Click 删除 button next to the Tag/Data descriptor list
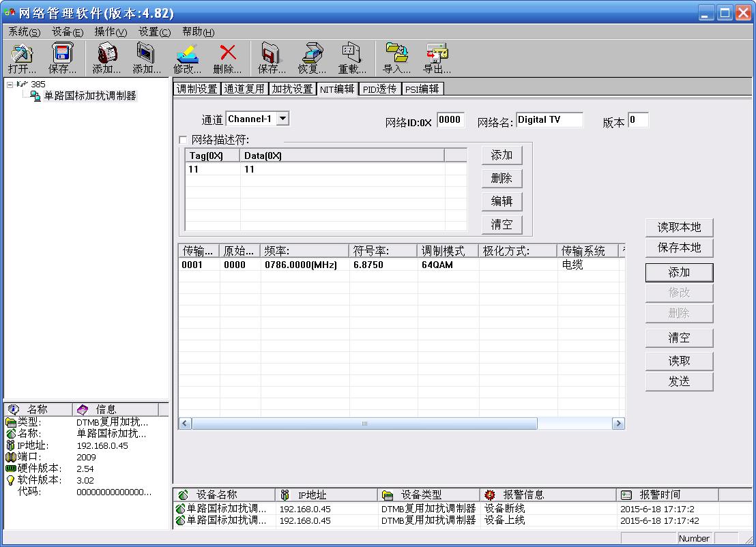The width and height of the screenshot is (756, 547). point(501,178)
